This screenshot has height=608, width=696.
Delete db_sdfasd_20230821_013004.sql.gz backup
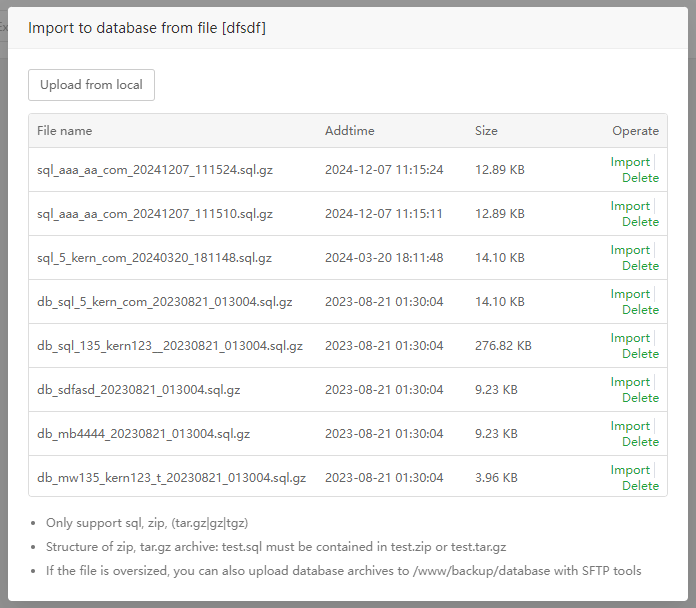click(x=640, y=398)
